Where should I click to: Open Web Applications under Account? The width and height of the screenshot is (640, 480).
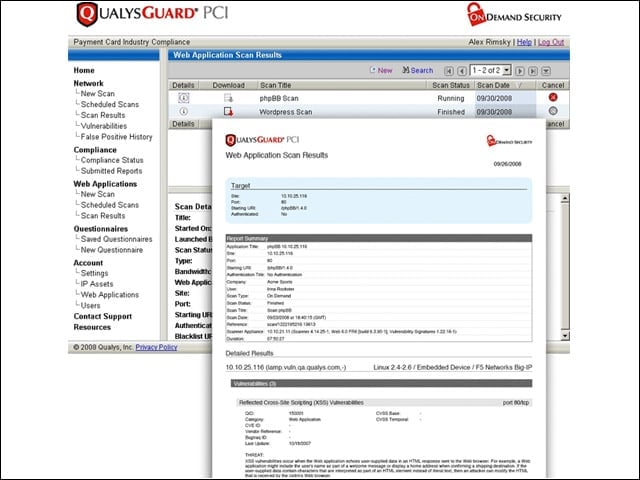tap(110, 295)
